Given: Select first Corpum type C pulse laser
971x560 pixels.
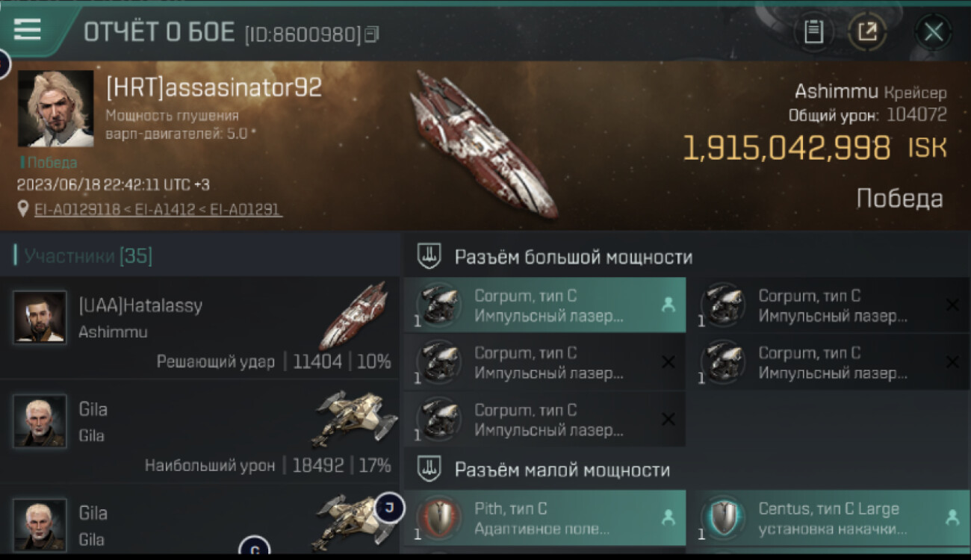Looking at the screenshot, I should (545, 305).
